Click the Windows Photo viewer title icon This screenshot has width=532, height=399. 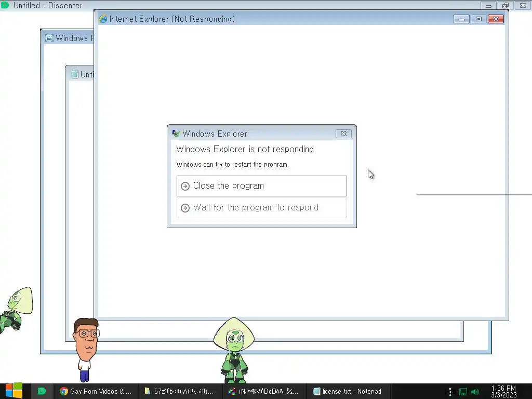pos(49,38)
